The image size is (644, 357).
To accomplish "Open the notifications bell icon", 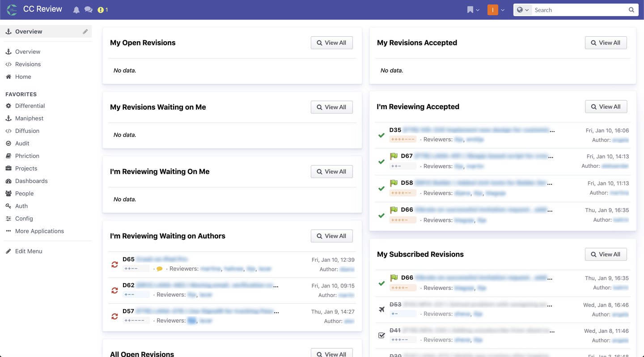I will tap(76, 10).
